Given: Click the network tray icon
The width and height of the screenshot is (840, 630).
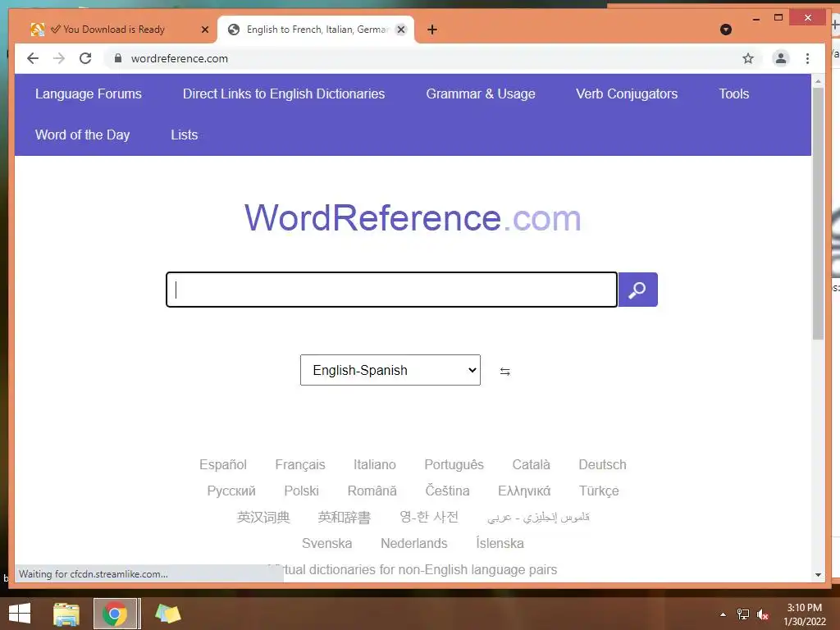Looking at the screenshot, I should point(743,614).
